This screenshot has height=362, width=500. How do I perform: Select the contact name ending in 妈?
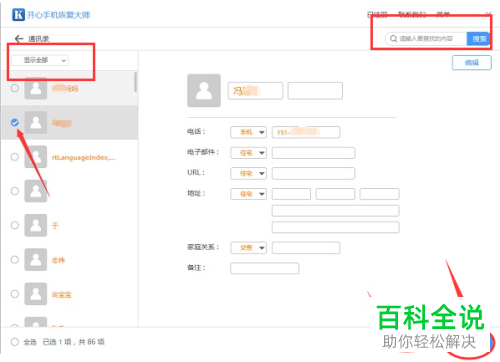[x=65, y=89]
